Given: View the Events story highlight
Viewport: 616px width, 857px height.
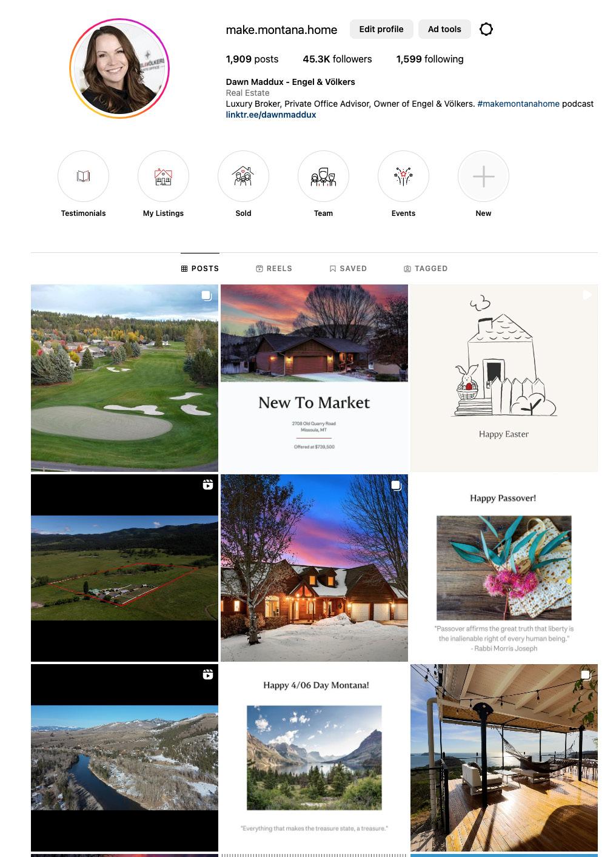Looking at the screenshot, I should click(403, 176).
